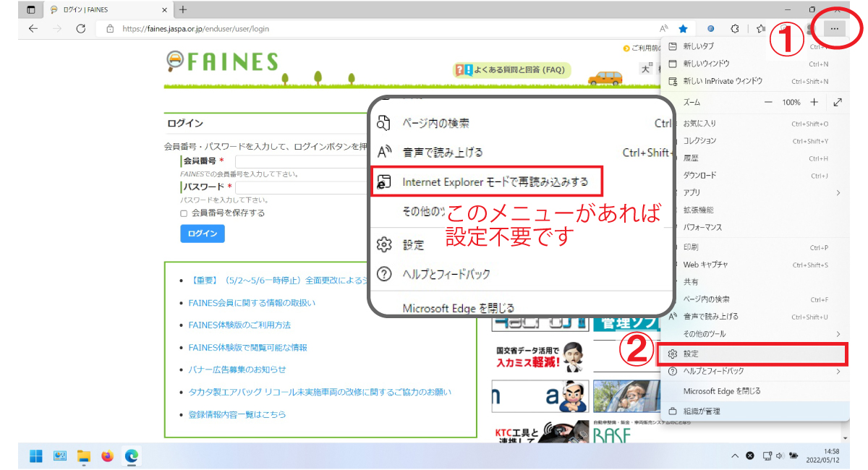
Task: Click the 入力ミス軽減 banner ad
Action: [540, 357]
